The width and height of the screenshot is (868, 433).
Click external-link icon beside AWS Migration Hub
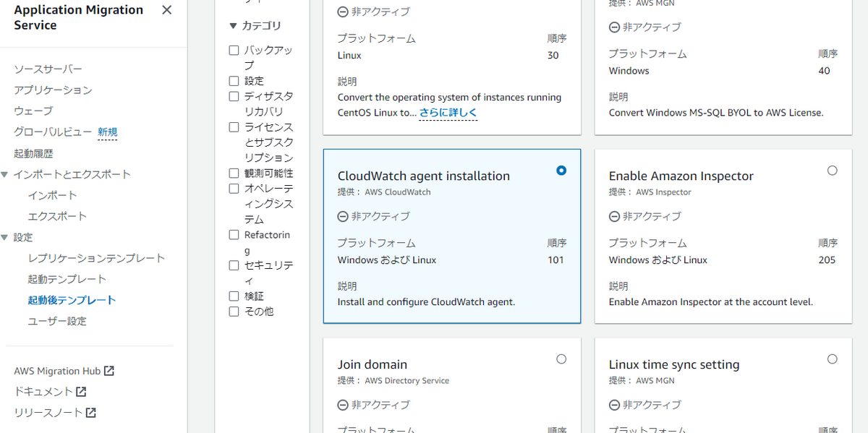[x=109, y=371]
